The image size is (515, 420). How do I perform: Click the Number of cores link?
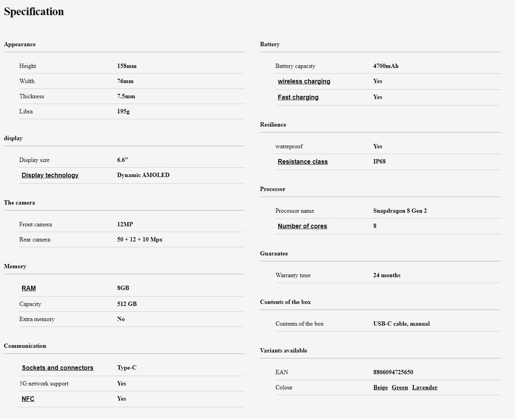tap(302, 226)
